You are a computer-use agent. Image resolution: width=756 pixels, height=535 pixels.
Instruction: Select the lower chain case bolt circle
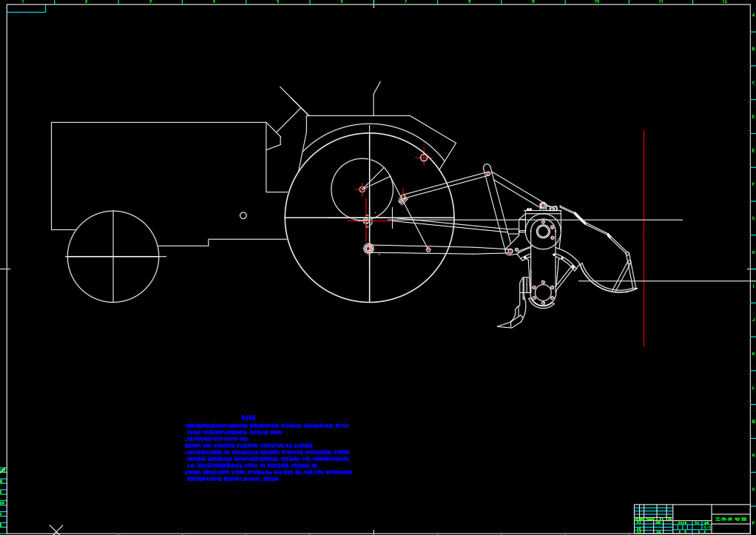[543, 293]
